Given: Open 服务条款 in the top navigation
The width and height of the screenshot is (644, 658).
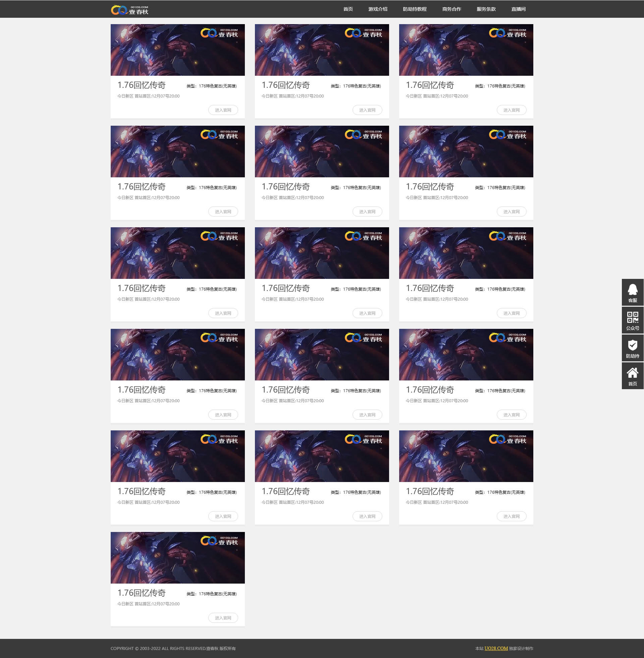Looking at the screenshot, I should 486,9.
